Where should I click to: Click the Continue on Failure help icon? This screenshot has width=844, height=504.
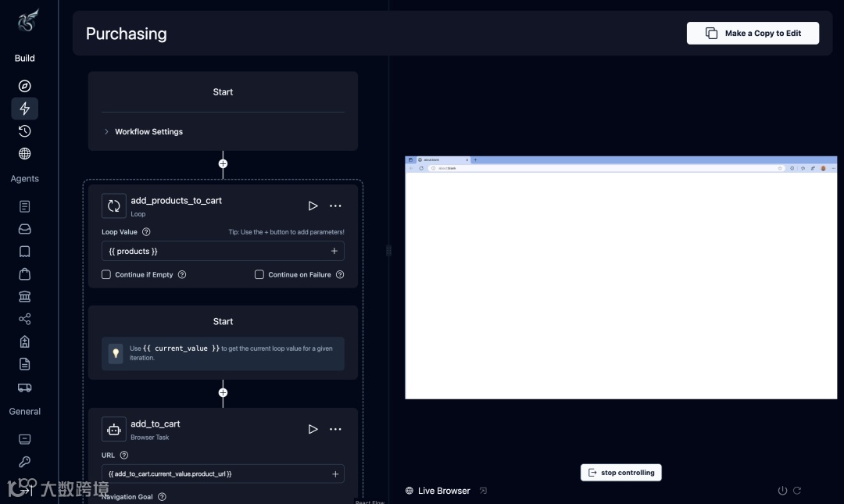[x=340, y=274]
